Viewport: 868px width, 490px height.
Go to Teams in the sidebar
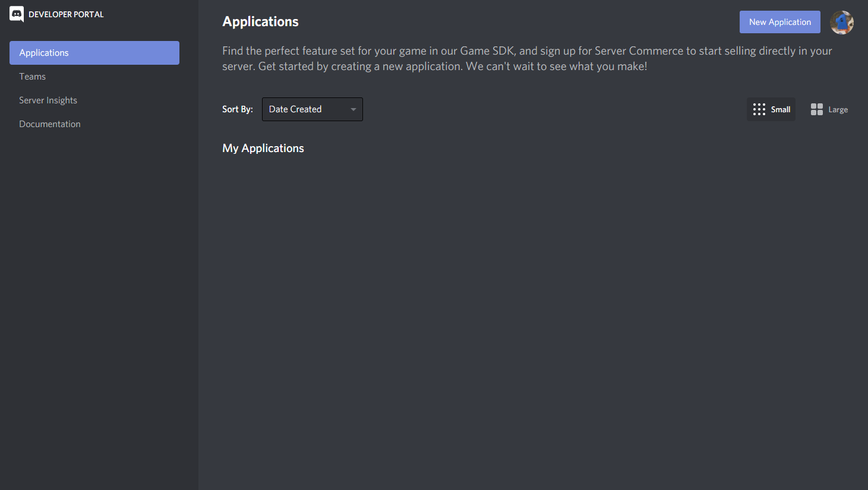[33, 77]
